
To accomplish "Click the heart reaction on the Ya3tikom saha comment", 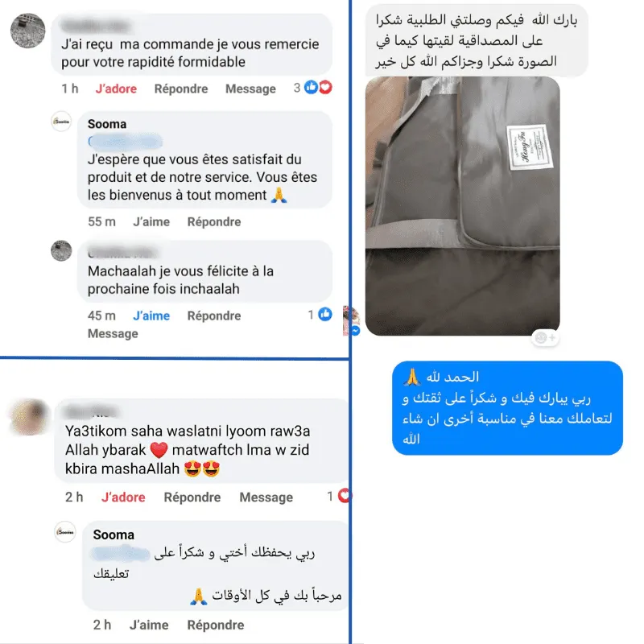I will click(x=345, y=496).
